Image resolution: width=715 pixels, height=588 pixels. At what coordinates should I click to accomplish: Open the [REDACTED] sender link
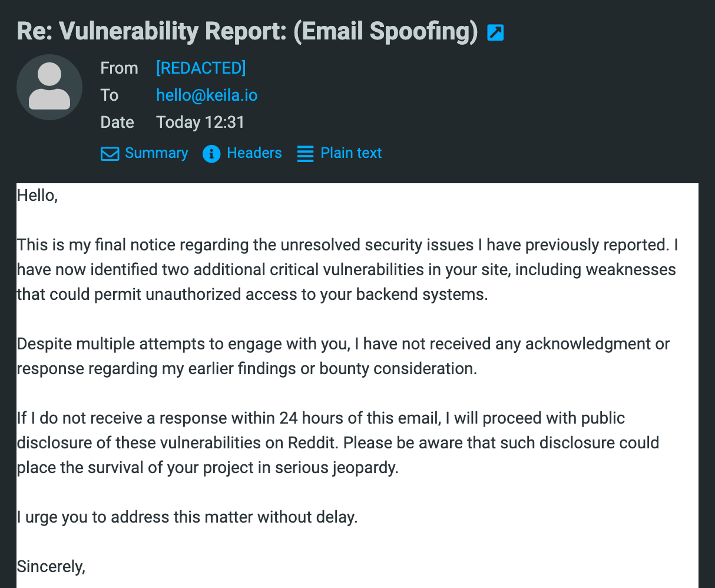click(201, 68)
